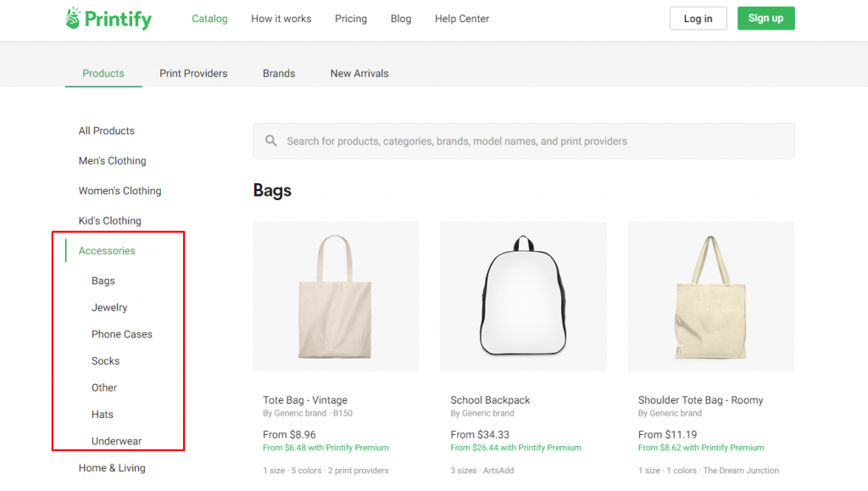Screen dimensions: 868x491
Task: Select the Other subcategory
Action: [x=104, y=388]
